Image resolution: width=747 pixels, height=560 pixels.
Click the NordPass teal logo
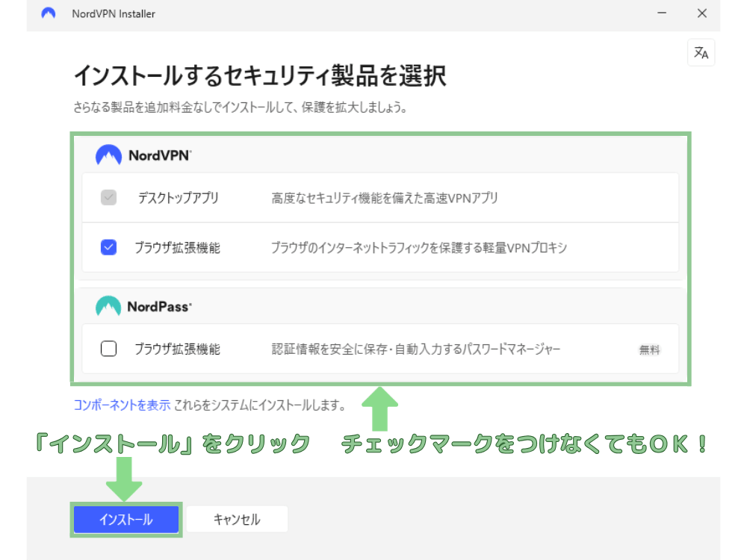point(108,306)
